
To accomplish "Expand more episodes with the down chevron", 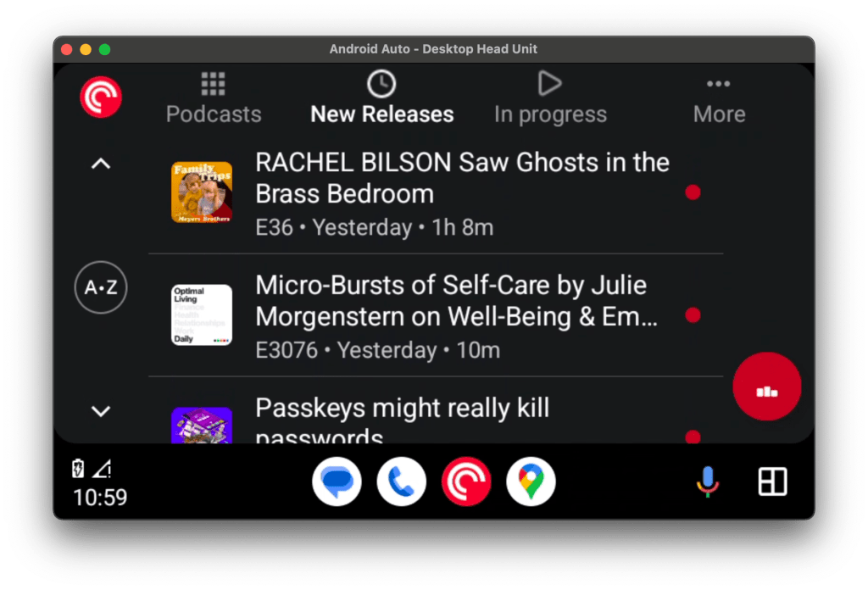I will pos(100,411).
